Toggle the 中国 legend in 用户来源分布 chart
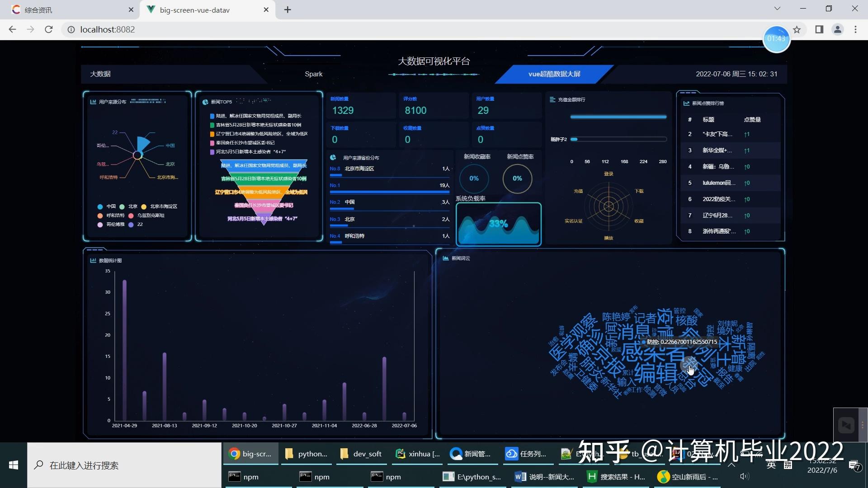Screen dimensions: 868x488 (x=100, y=206)
